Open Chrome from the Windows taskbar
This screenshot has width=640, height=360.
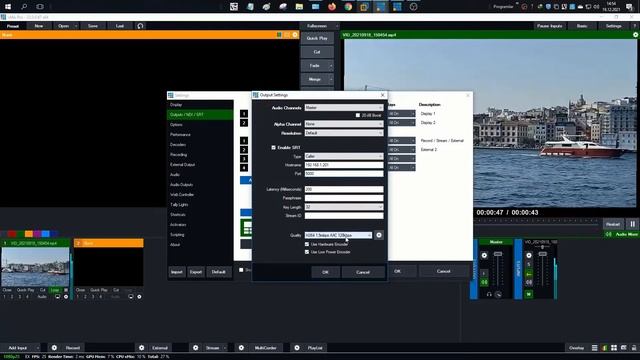pos(348,7)
